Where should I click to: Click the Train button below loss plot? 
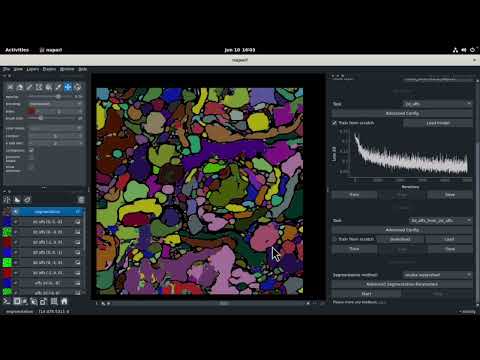pos(354,194)
